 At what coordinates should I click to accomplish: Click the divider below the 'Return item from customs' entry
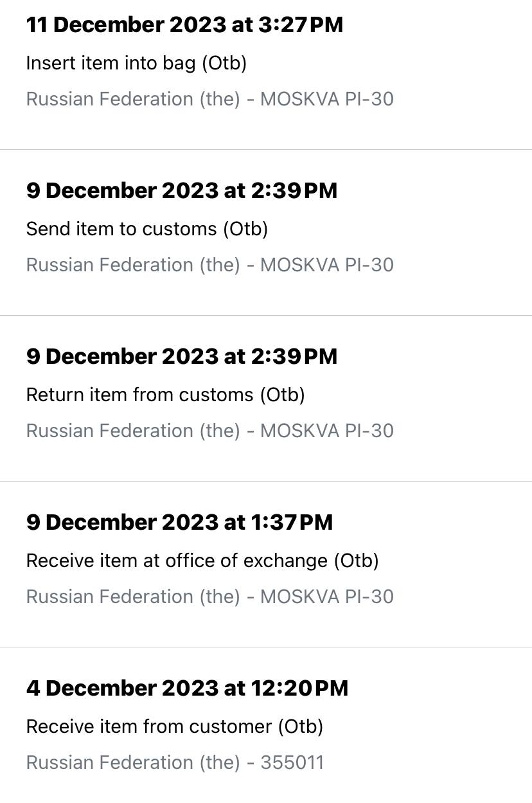point(266,481)
